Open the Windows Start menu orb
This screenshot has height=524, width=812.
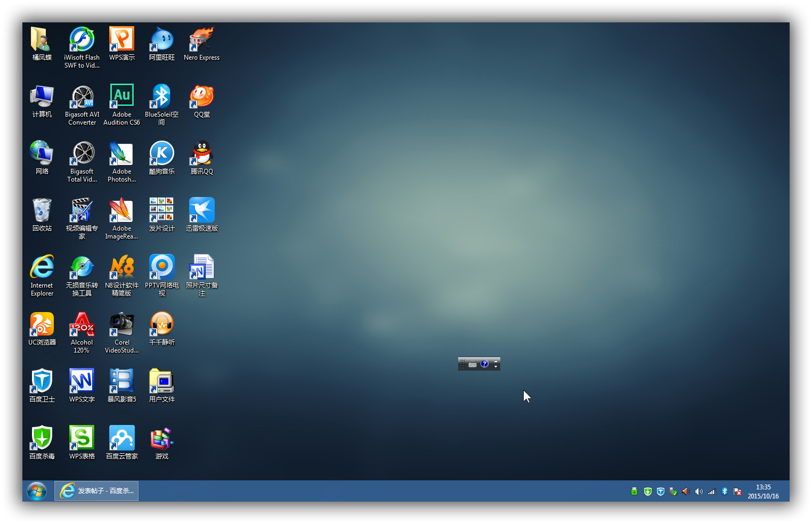pos(37,491)
